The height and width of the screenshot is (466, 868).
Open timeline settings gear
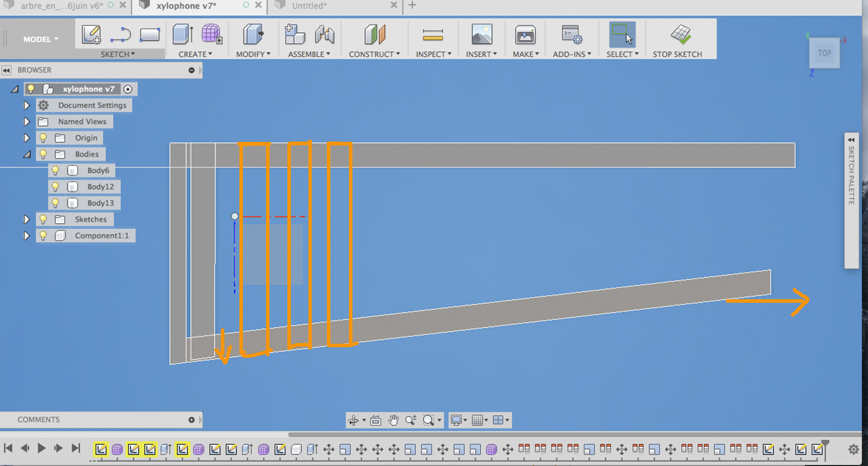(854, 449)
